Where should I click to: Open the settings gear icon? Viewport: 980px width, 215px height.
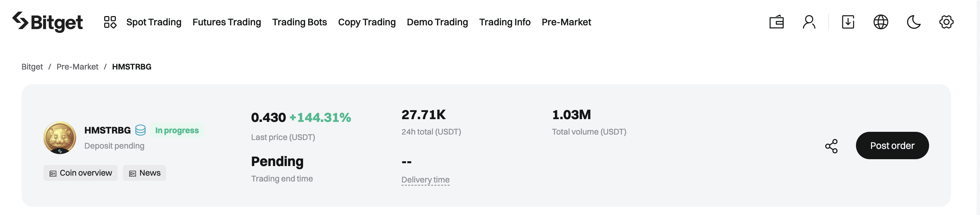point(946,22)
